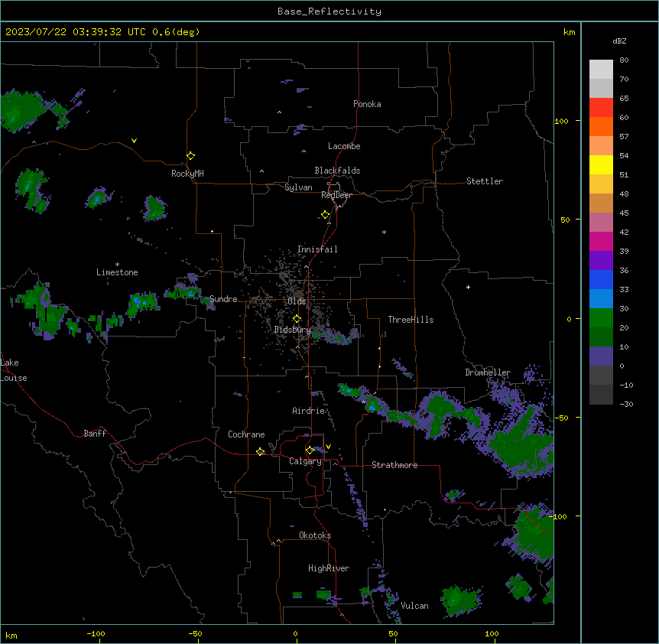This screenshot has height=644, width=659.
Task: Click the Blackfalds city label
Action: [x=337, y=171]
